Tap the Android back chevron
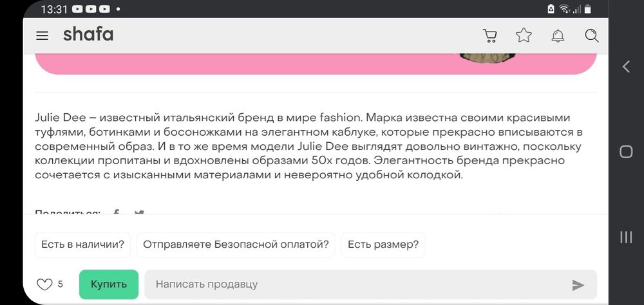 pos(625,66)
